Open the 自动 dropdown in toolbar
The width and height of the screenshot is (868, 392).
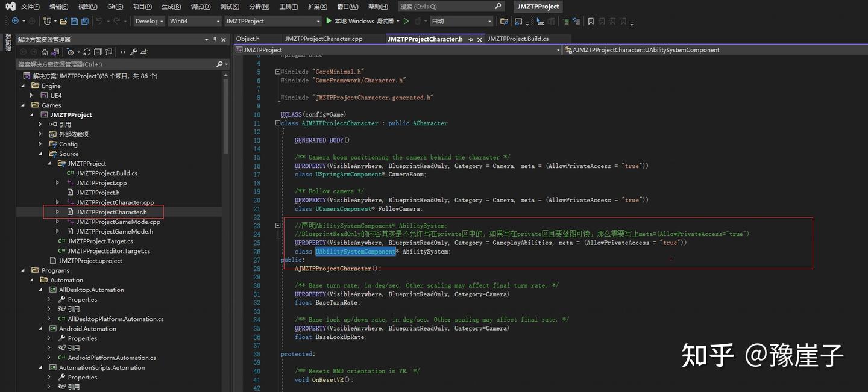[x=462, y=21]
